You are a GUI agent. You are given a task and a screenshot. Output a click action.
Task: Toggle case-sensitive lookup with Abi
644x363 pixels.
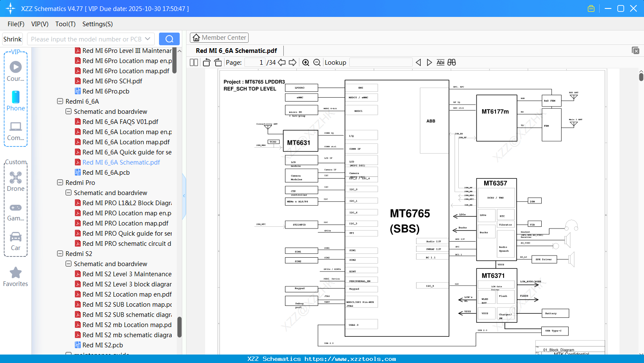tap(441, 62)
